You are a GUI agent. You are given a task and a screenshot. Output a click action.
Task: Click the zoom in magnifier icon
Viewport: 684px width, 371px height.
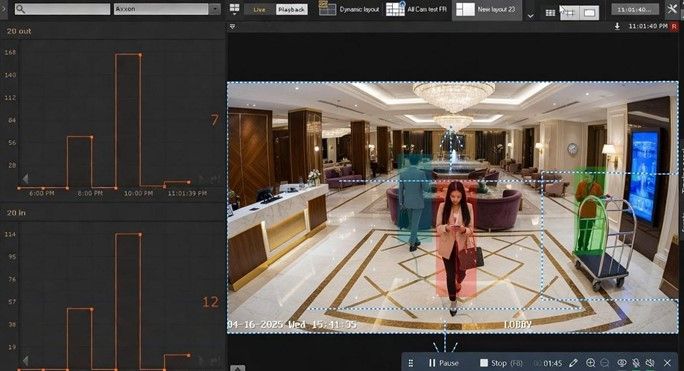tap(591, 363)
